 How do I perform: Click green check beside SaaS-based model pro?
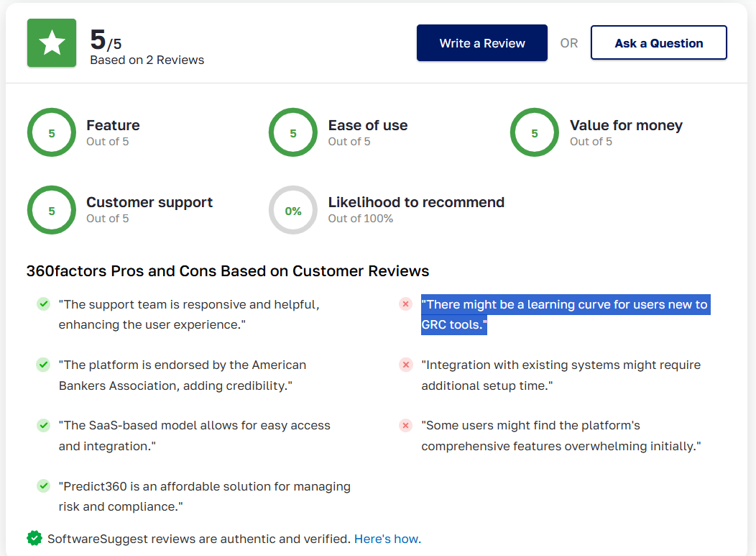[x=43, y=425]
